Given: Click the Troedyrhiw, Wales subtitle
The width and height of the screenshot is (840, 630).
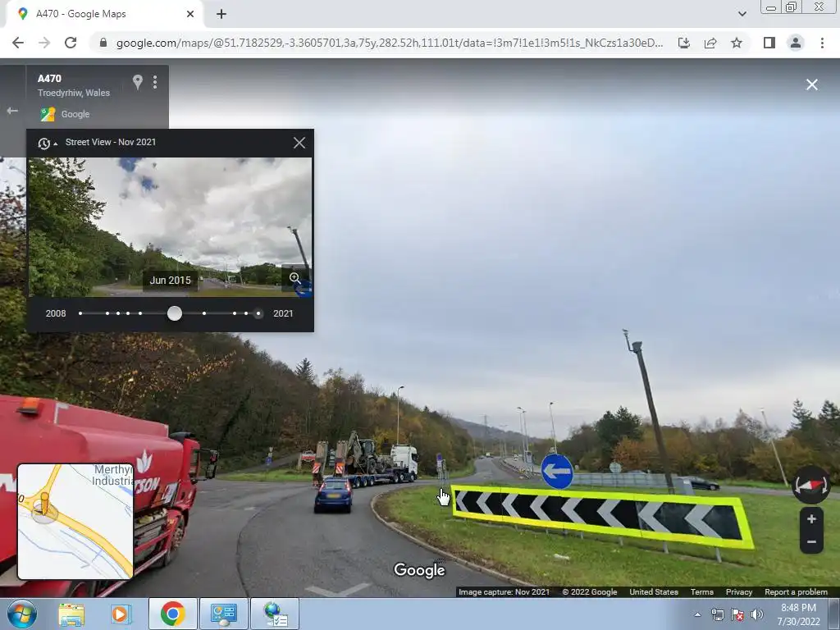Looking at the screenshot, I should point(73,93).
